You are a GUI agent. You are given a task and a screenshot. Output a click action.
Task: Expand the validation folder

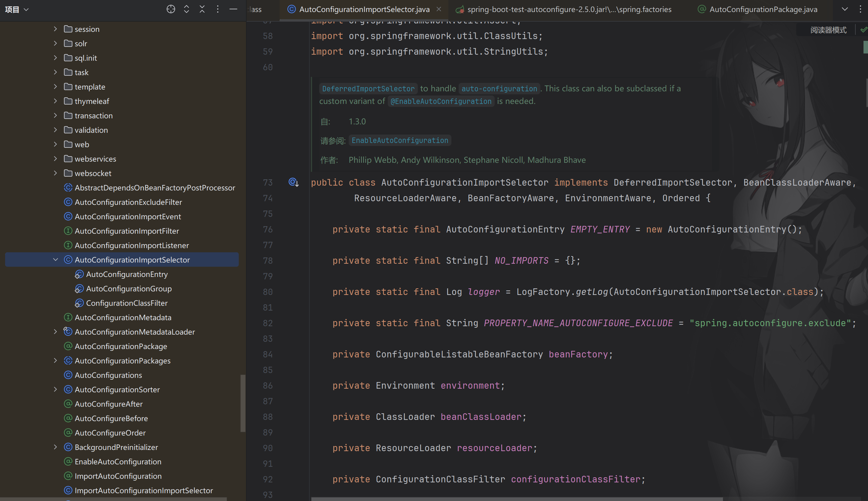[x=55, y=130]
